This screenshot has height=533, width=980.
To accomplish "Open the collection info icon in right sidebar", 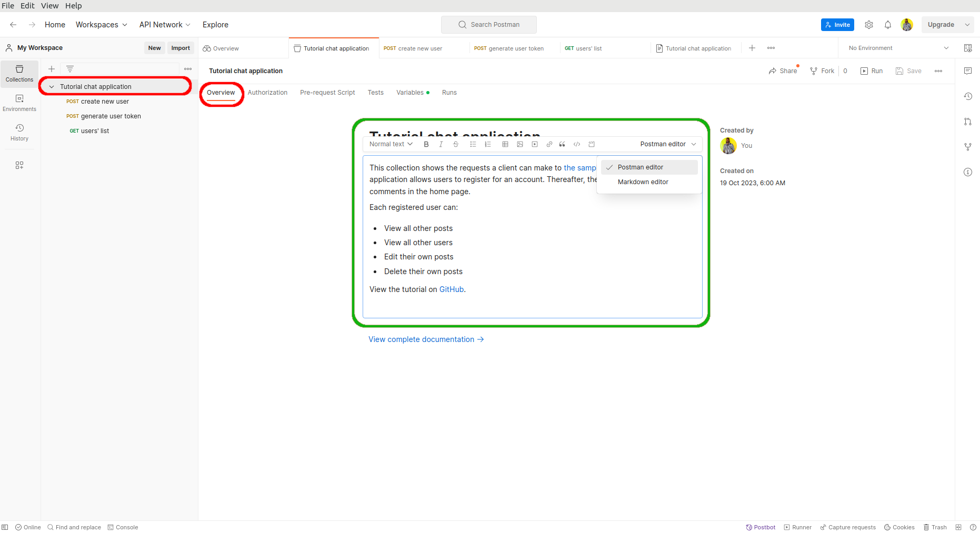I will tap(968, 172).
